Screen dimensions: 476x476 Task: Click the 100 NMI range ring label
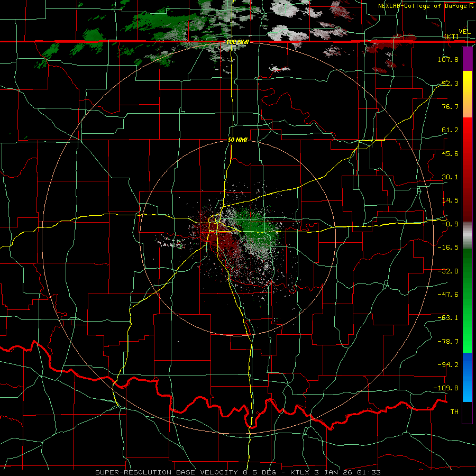pos(237,42)
